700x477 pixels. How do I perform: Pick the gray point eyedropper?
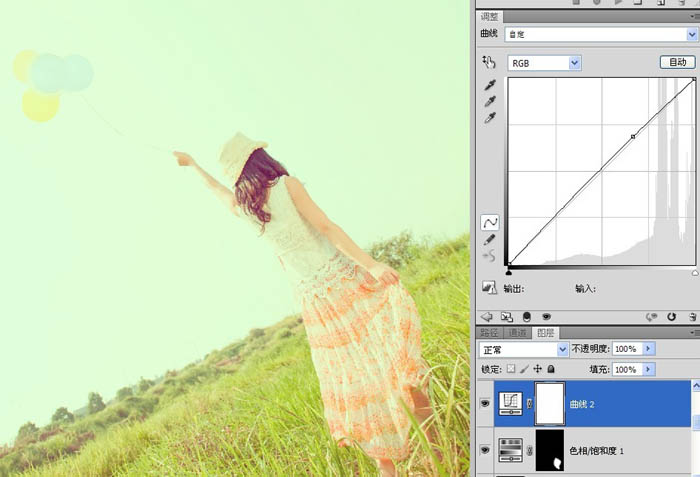490,101
